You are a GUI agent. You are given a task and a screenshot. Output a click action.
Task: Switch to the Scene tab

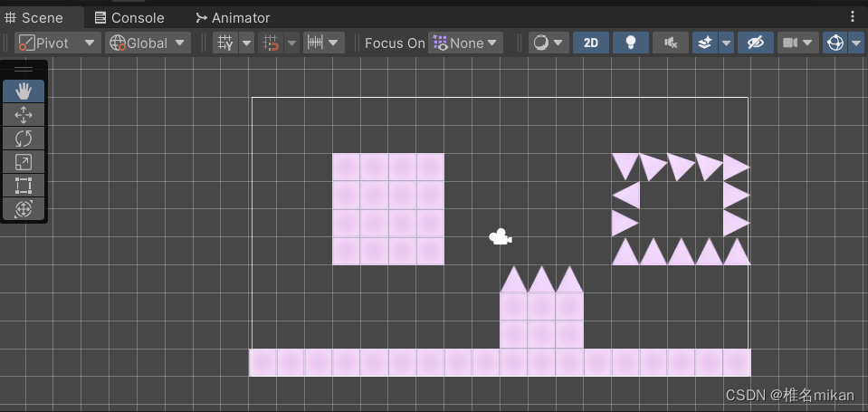pos(34,18)
